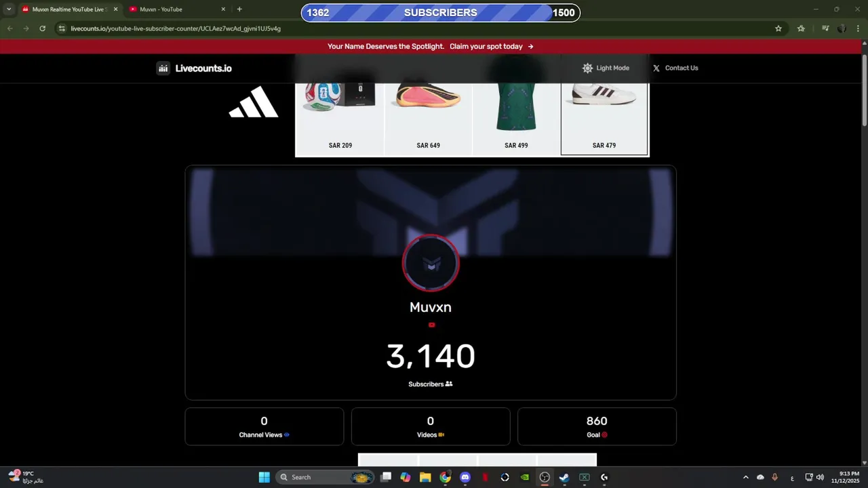Open the black circular app icon beside NVIDIA
This screenshot has width=868, height=488.
click(505, 477)
